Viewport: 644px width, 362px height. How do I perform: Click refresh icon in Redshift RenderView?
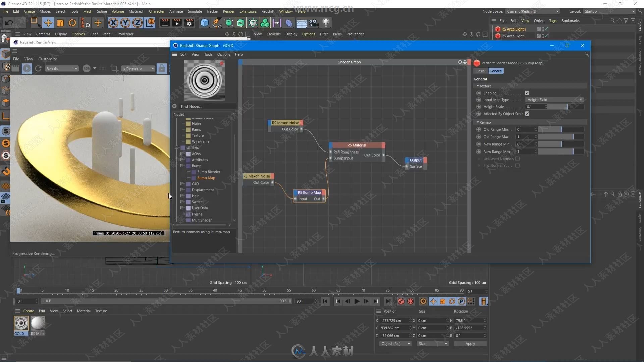(38, 68)
